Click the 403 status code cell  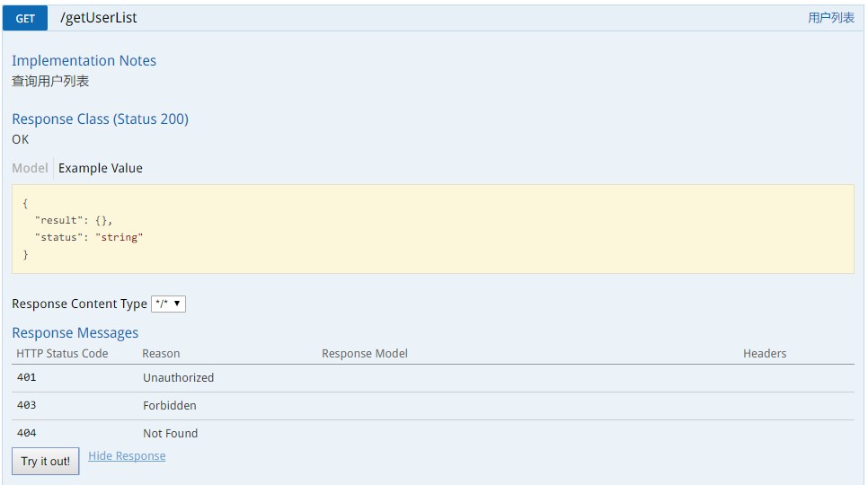[27, 406]
